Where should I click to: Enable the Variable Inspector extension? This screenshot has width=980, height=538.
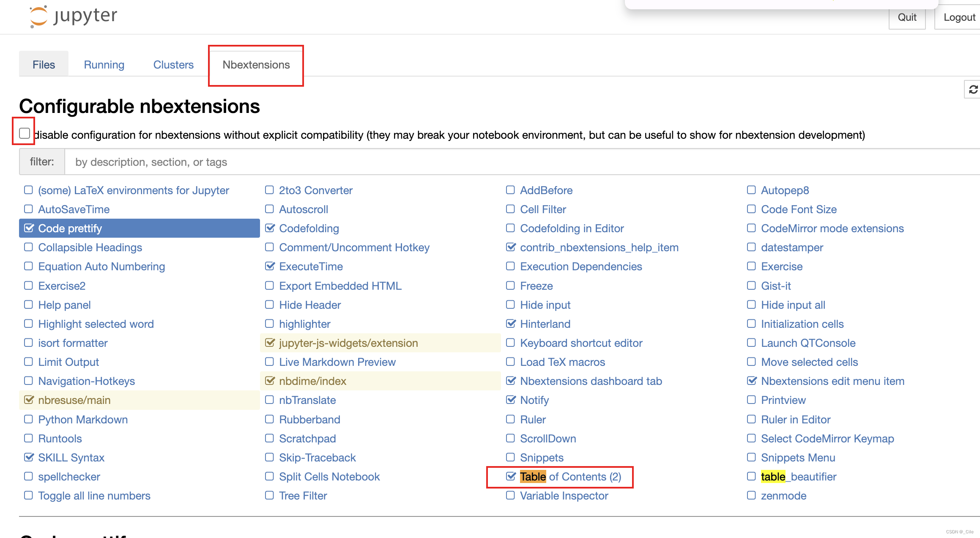[x=510, y=495]
